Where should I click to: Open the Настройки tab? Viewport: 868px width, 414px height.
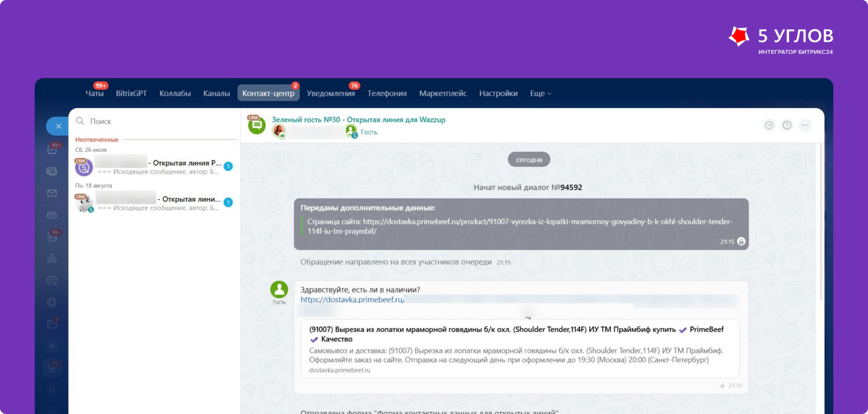point(498,94)
